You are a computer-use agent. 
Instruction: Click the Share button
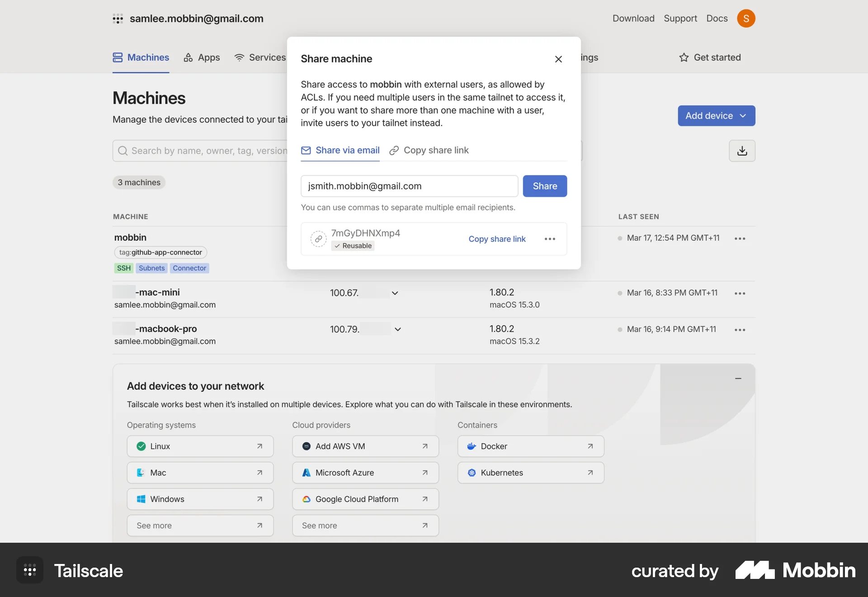click(x=544, y=186)
